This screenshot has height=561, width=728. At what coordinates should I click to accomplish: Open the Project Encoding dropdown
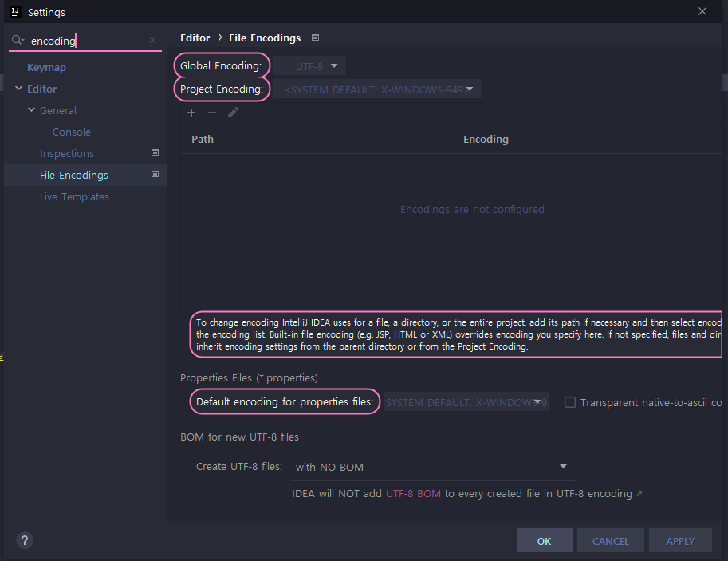click(x=377, y=89)
